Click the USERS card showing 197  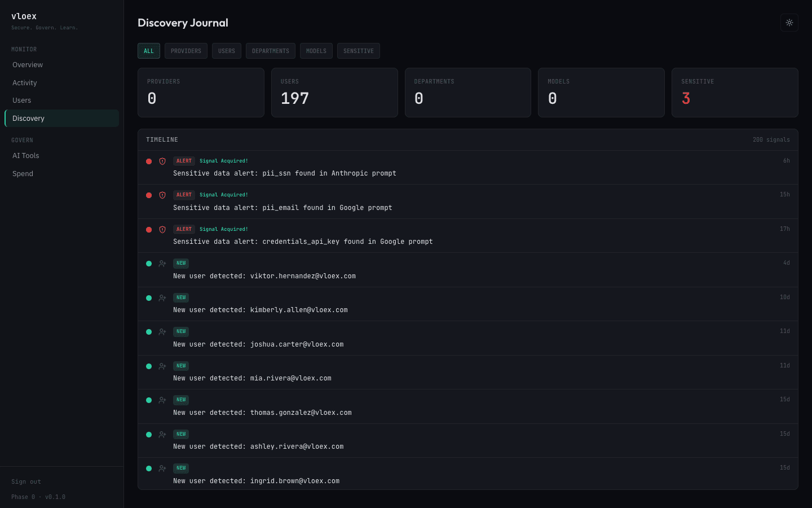click(334, 93)
